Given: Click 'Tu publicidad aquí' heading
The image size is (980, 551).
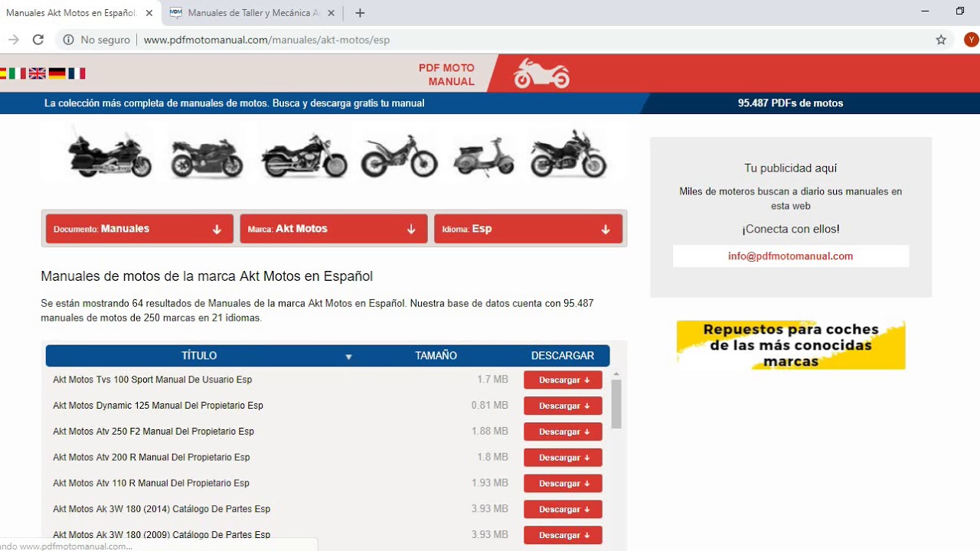Looking at the screenshot, I should click(791, 168).
